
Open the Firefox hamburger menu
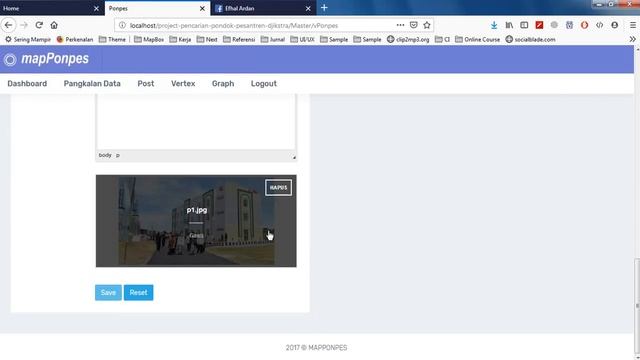(x=633, y=25)
